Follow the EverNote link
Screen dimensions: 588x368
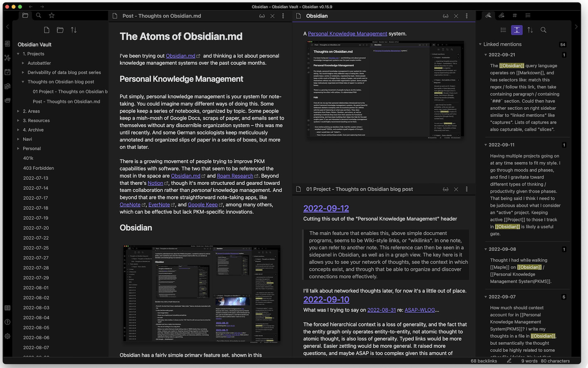click(159, 205)
